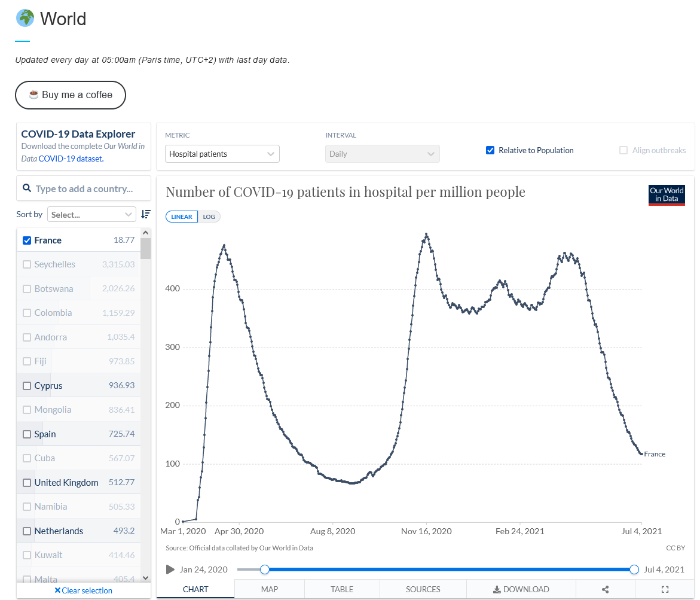Uncheck the France checkbox
The height and width of the screenshot is (600, 700).
pos(27,240)
